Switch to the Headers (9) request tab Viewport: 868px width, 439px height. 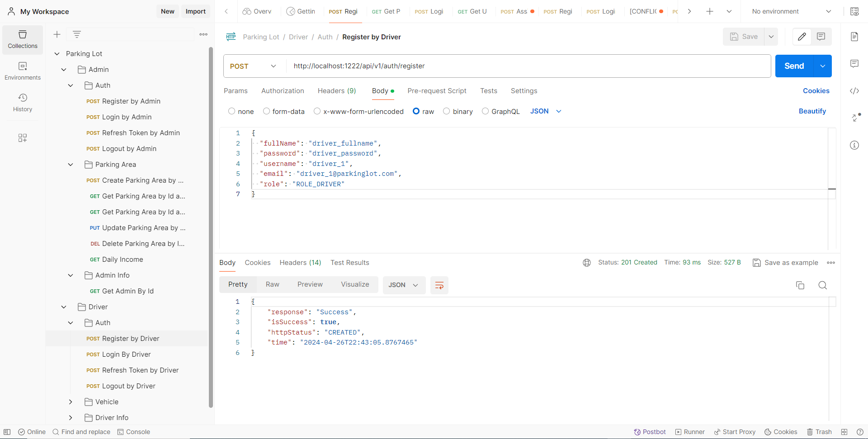tap(337, 91)
